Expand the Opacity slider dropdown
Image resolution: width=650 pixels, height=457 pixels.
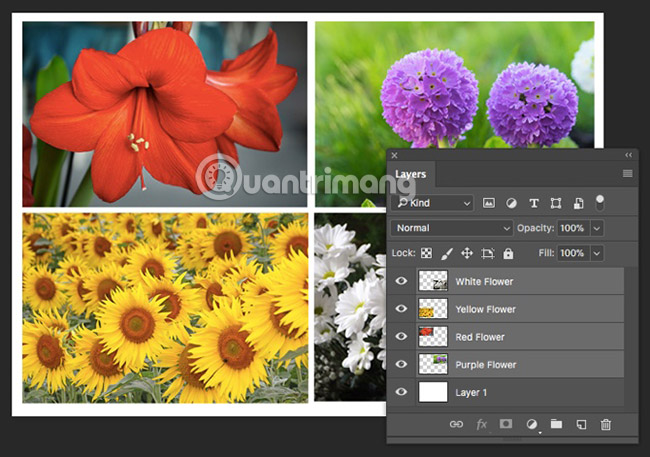coord(597,228)
